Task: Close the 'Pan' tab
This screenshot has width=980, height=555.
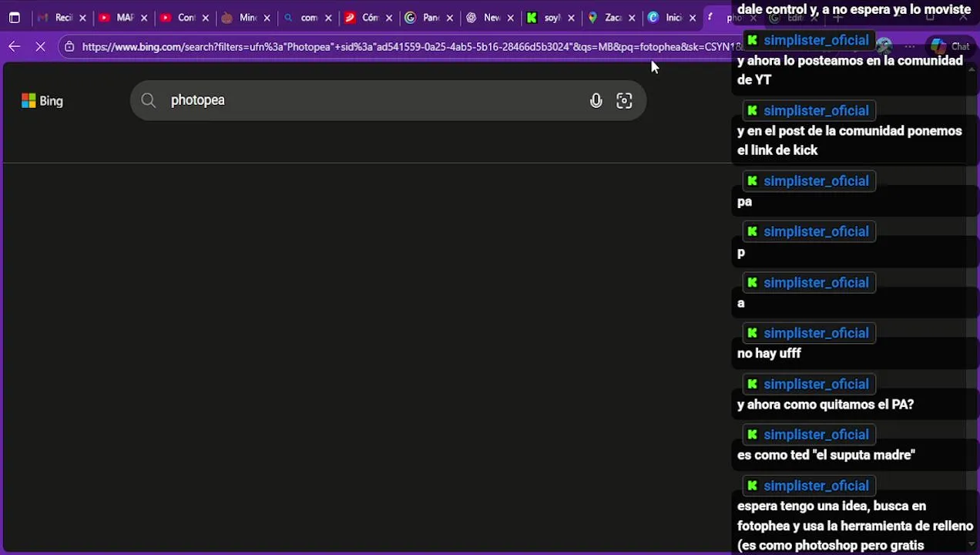Action: [x=449, y=18]
